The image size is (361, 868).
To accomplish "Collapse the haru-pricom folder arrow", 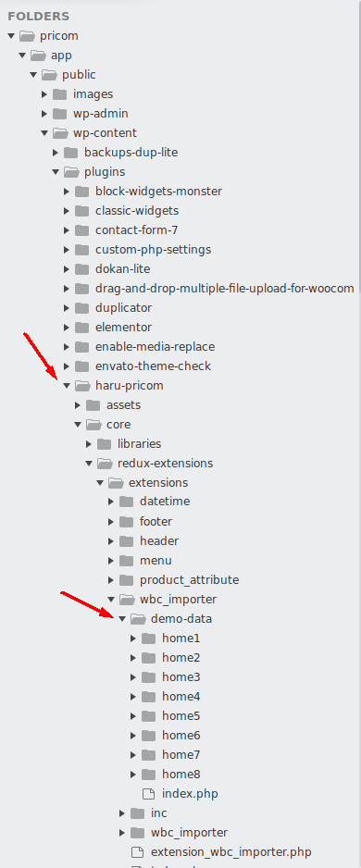I will [x=67, y=386].
